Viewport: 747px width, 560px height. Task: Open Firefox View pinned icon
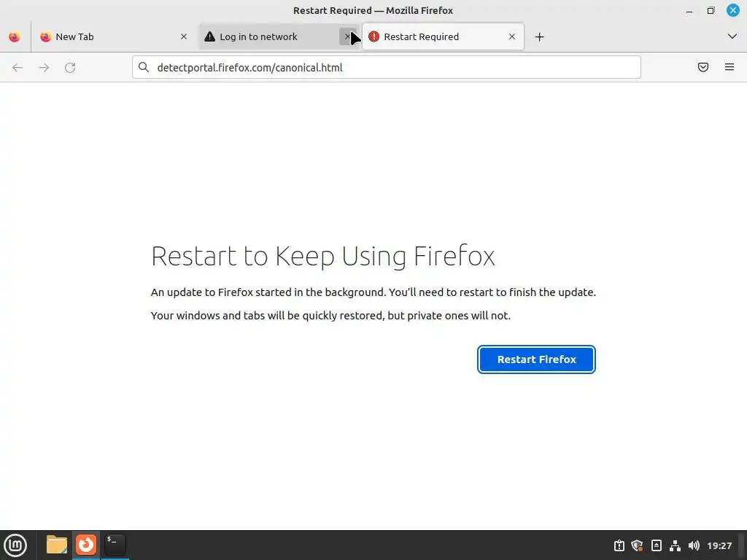15,36
